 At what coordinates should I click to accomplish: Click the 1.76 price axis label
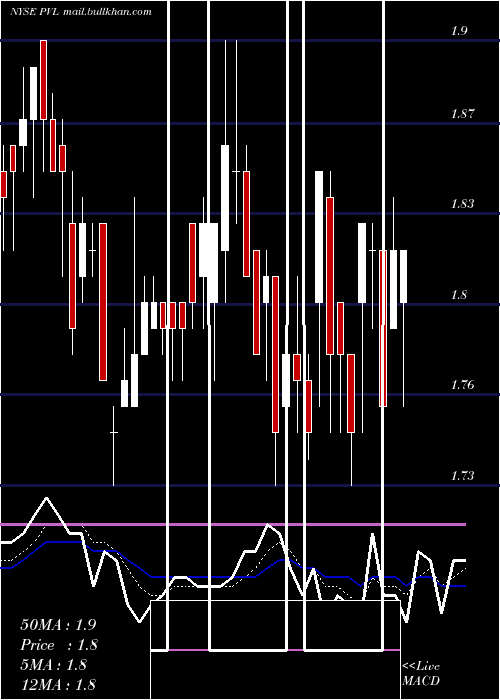[462, 385]
